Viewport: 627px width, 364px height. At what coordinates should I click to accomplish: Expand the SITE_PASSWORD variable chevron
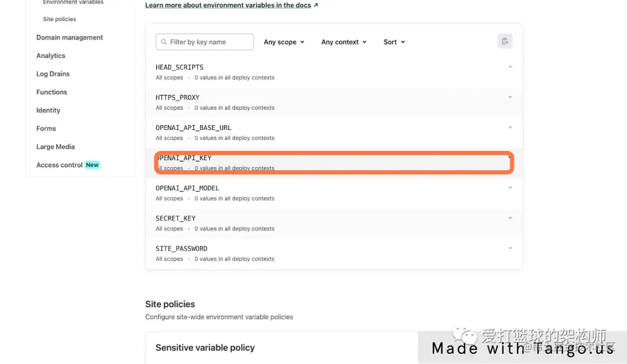click(510, 248)
